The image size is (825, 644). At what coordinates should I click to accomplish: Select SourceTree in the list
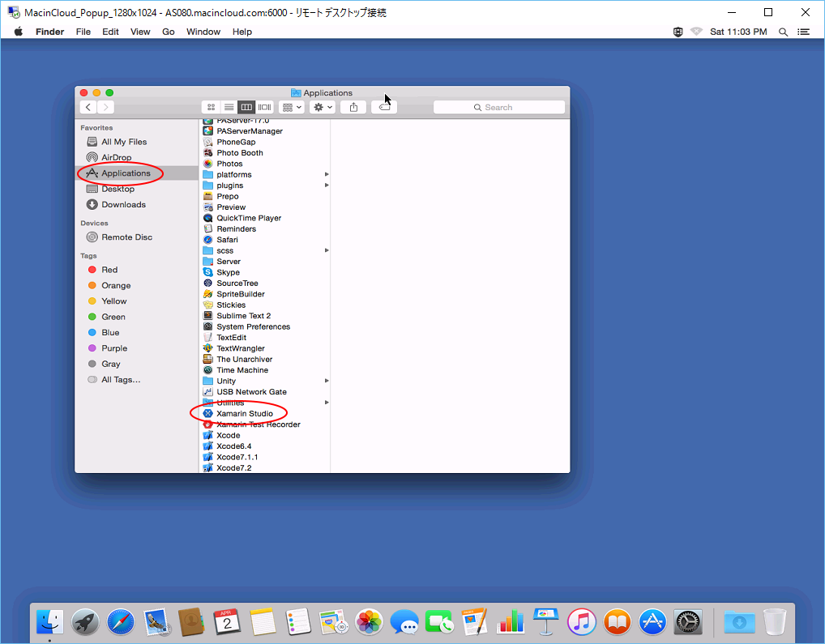point(230,283)
